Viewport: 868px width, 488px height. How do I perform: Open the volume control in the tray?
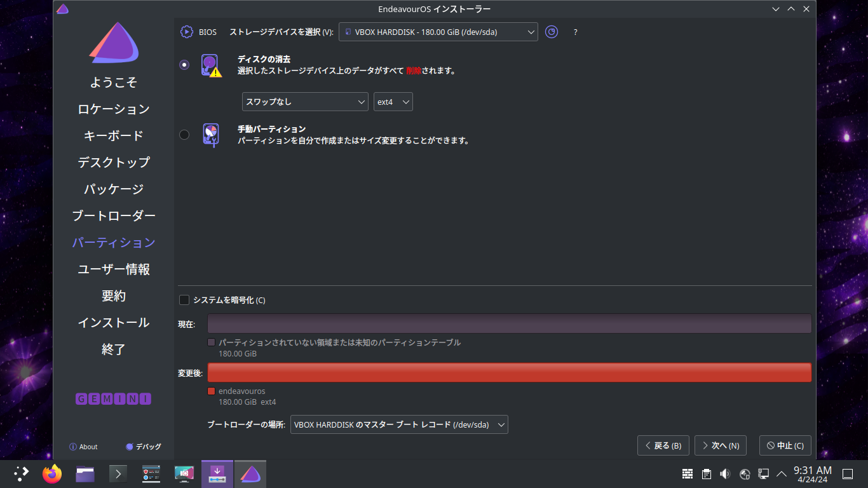[725, 474]
